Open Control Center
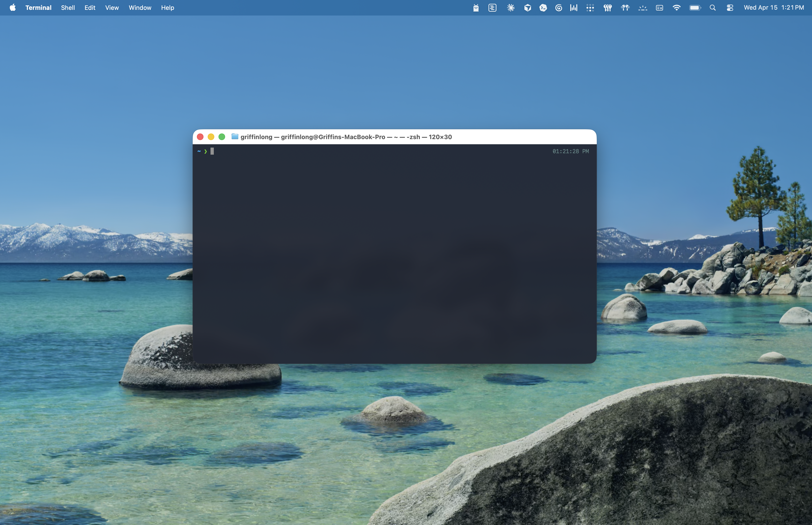 coord(730,7)
